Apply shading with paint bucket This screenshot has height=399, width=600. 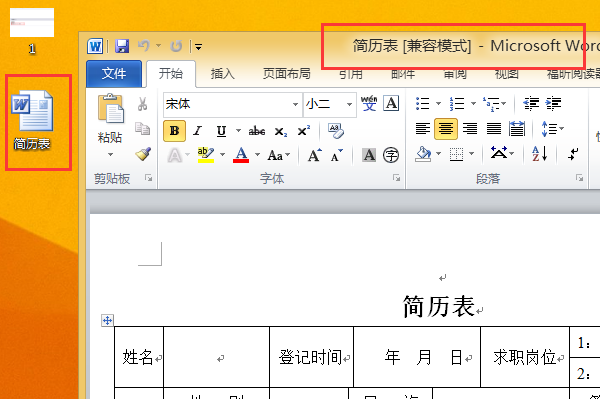(x=423, y=154)
